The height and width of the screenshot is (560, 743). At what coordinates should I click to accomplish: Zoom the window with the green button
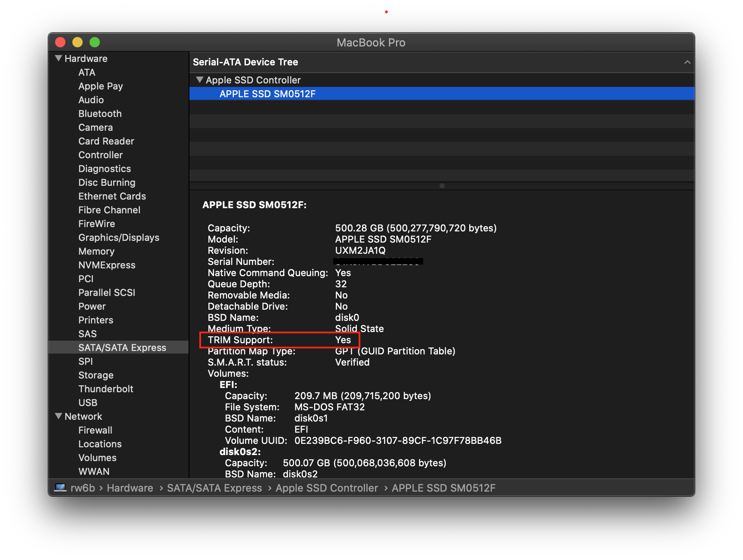[x=95, y=42]
